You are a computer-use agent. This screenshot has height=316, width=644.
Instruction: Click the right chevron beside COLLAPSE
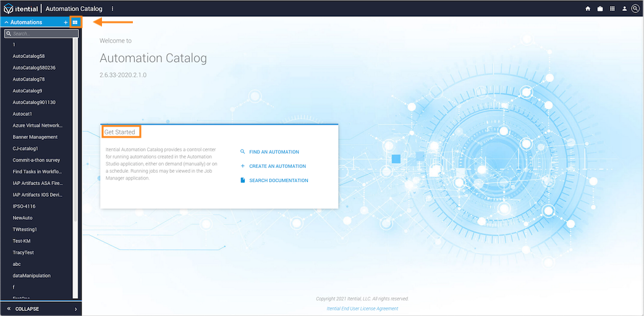click(x=75, y=309)
